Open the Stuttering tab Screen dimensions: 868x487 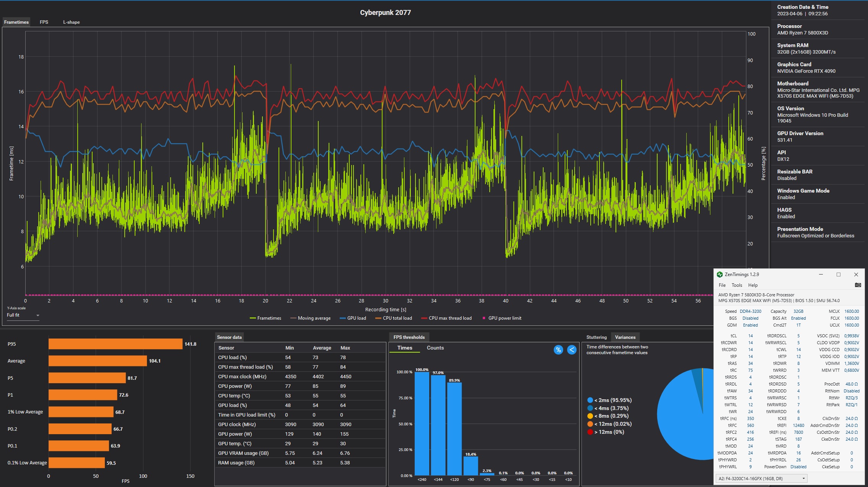[596, 337]
